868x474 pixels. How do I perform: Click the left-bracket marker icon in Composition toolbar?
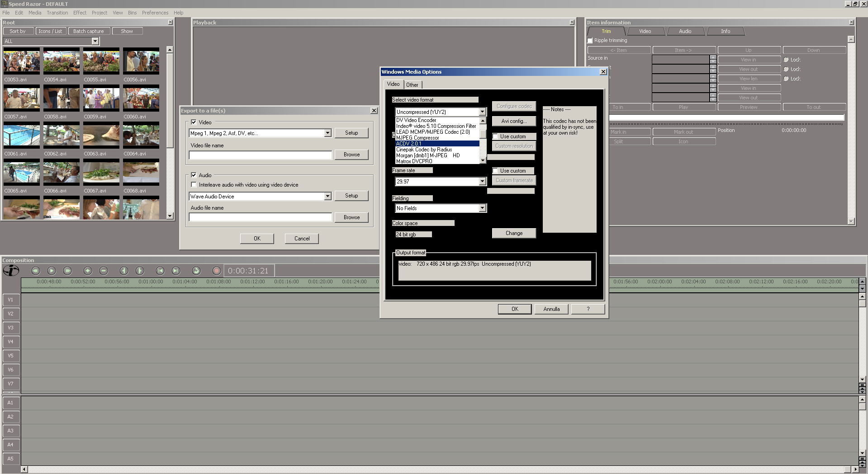coord(124,271)
